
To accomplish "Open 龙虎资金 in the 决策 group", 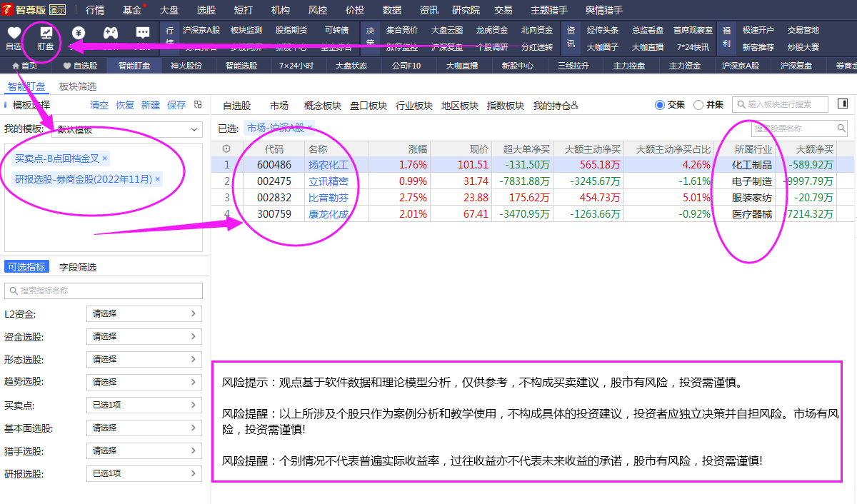I will (x=492, y=30).
